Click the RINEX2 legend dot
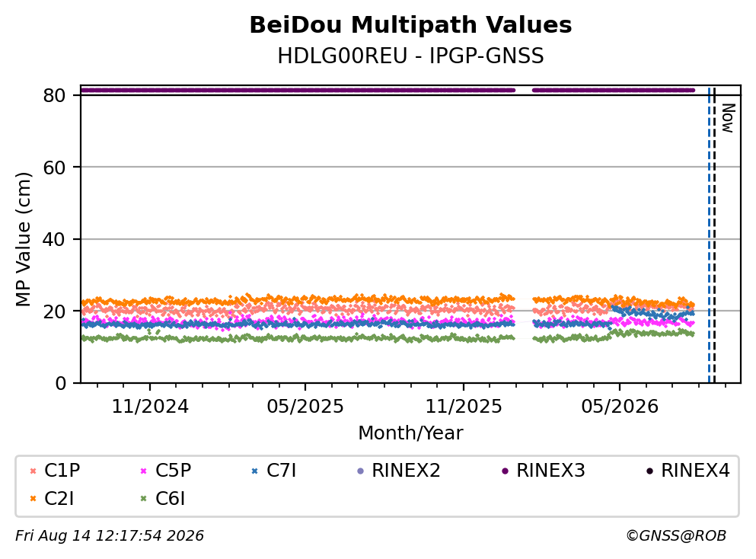 click(360, 471)
